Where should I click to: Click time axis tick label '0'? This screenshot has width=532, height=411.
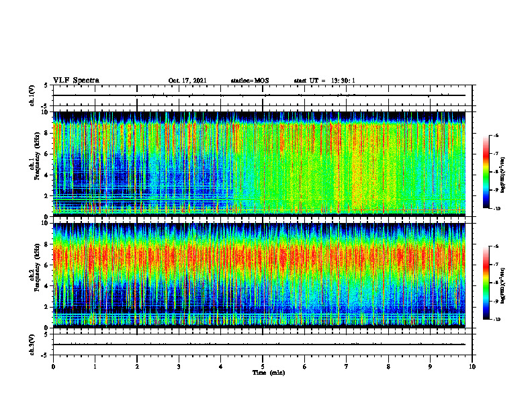[x=53, y=367]
